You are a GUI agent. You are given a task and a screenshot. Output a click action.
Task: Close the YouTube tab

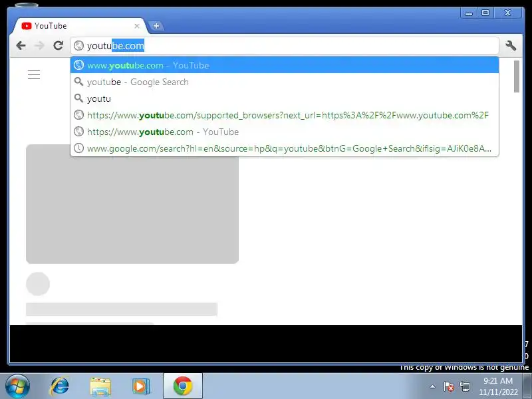click(x=137, y=26)
